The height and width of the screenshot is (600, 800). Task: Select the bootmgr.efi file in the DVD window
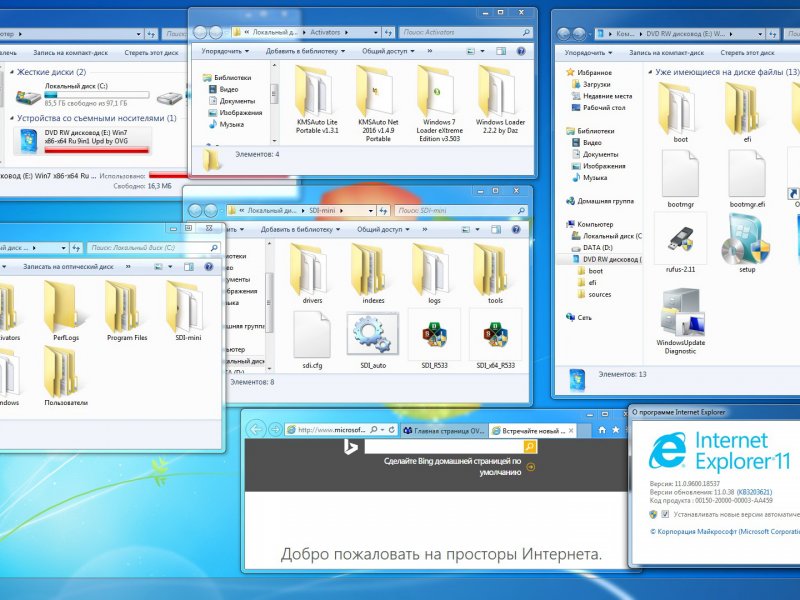[x=747, y=179]
